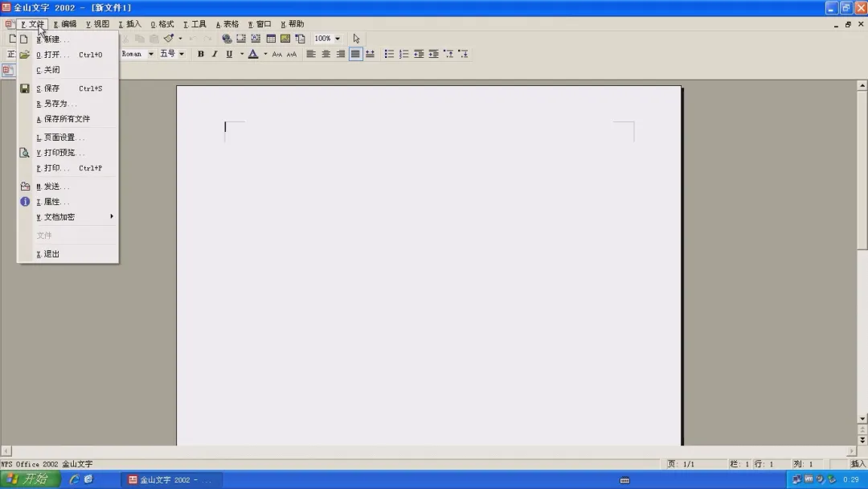
Task: Toggle italic formatting
Action: 215,54
